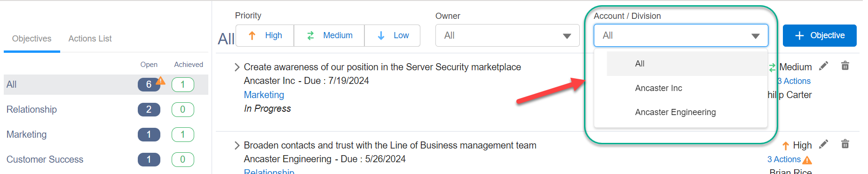Open the Marketing link under first objective

264,95
